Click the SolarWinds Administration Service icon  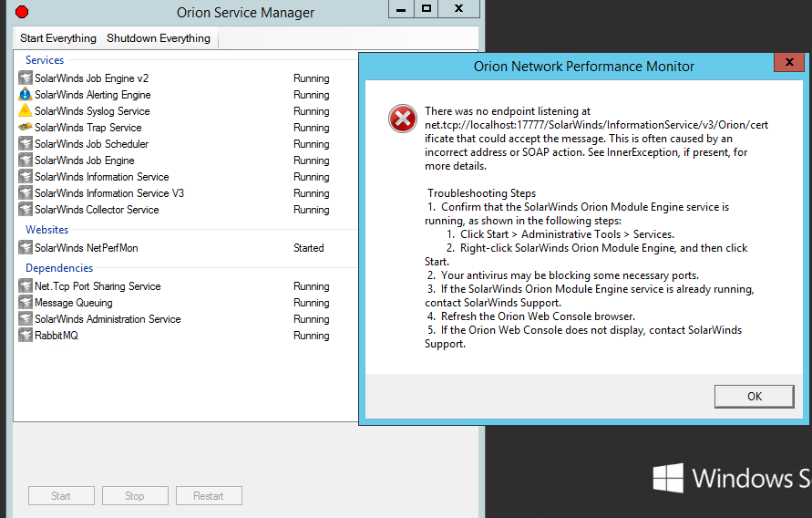coord(25,319)
